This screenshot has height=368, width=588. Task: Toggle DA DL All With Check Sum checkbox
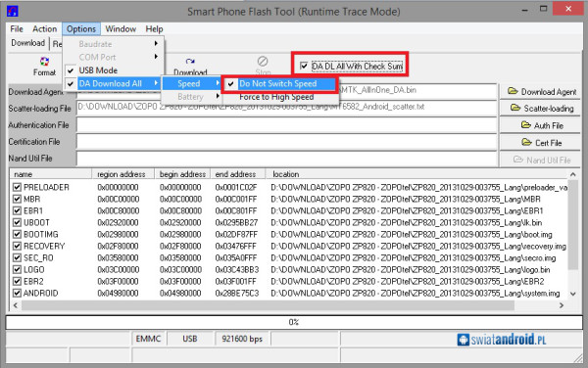[304, 67]
